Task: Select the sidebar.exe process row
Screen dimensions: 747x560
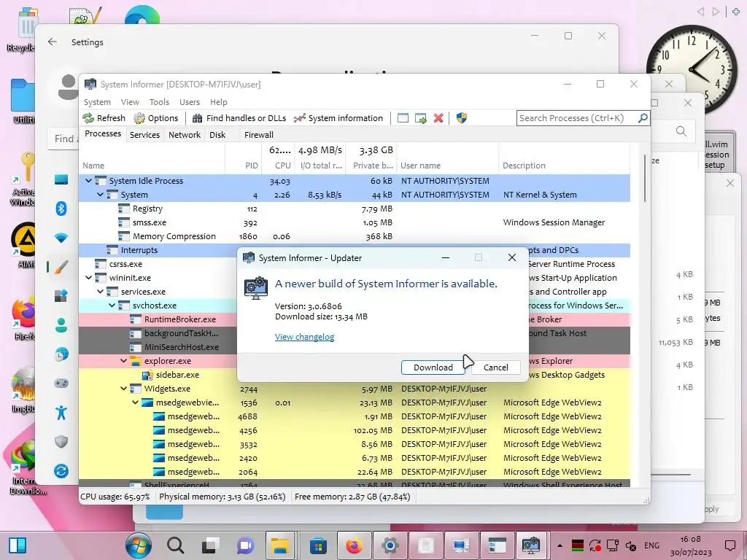Action: tap(158, 375)
